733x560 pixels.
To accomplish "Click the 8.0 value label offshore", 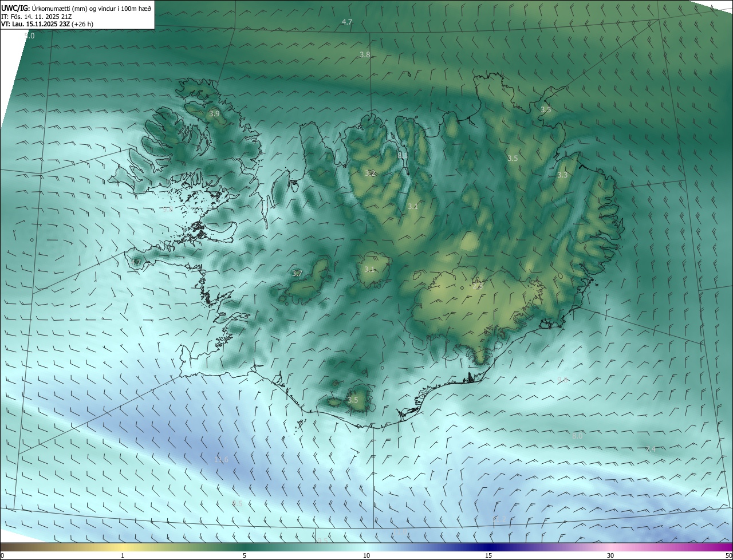I will coord(577,436).
